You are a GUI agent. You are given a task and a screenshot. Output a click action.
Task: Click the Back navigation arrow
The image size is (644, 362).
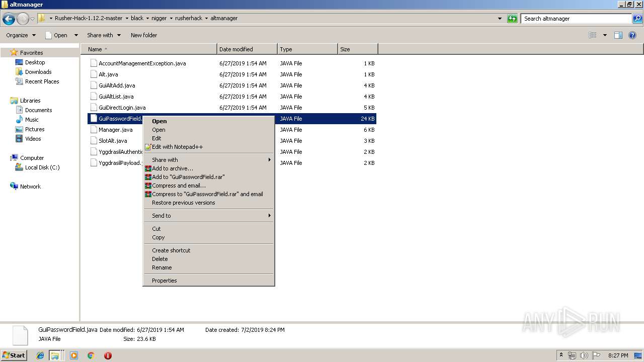9,19
